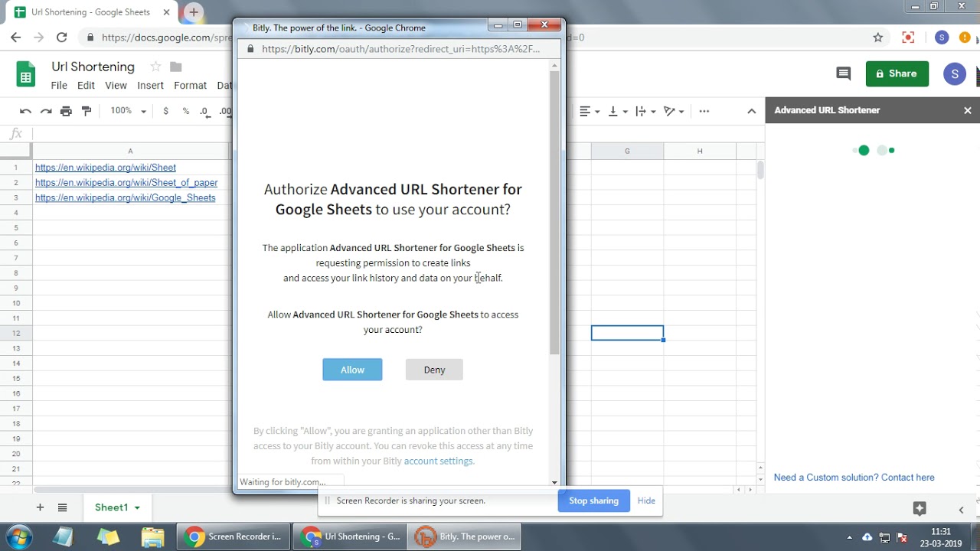Collapse the Sheets menus with up chevron
Screen dimensions: 980x551
[x=752, y=111]
